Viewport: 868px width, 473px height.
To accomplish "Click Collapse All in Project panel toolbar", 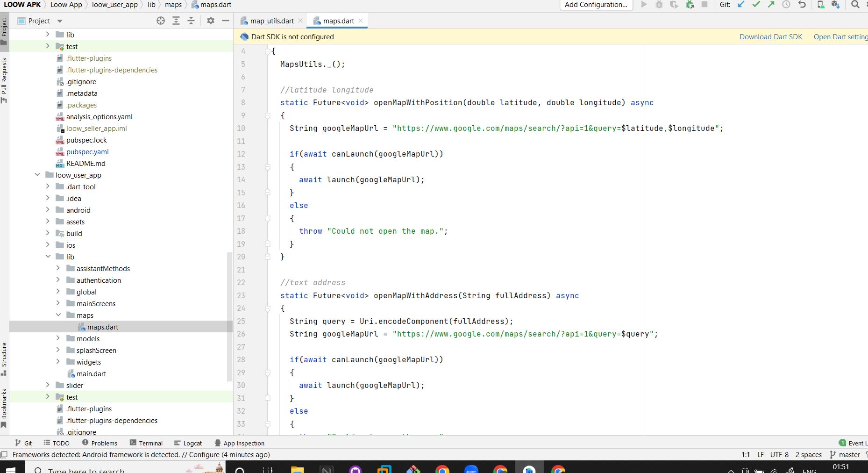I will (x=191, y=21).
